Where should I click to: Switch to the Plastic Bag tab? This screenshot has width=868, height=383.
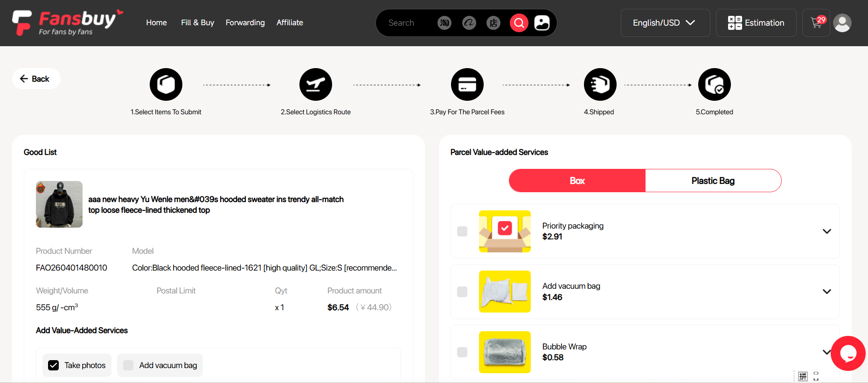(713, 181)
